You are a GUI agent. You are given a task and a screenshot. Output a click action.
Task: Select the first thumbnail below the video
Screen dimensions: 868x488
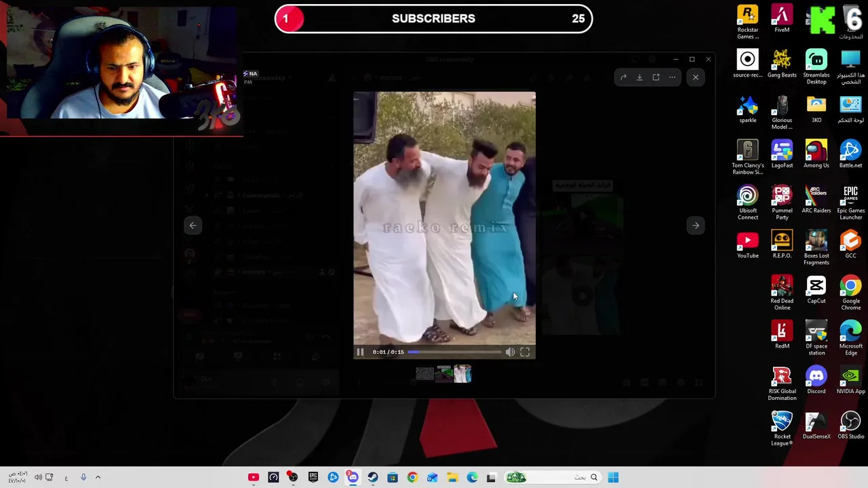(425, 373)
